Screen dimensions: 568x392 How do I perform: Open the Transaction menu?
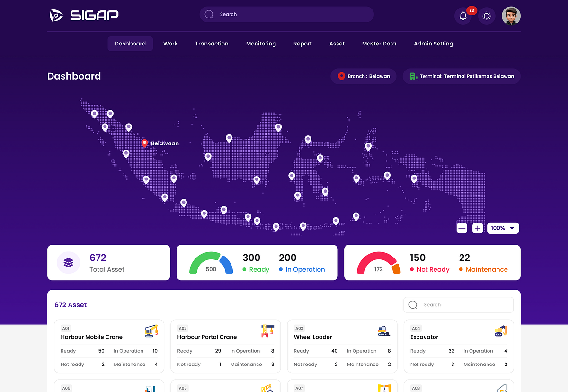point(212,44)
